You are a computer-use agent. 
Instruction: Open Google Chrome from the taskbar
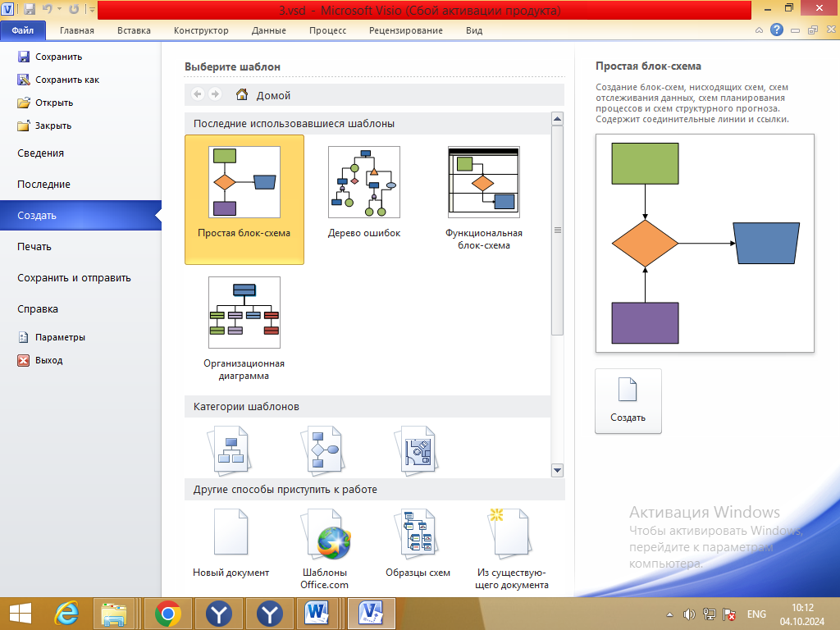tap(167, 614)
